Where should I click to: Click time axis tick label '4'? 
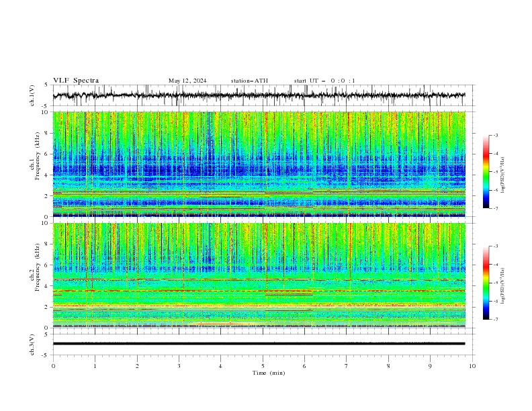(220, 366)
